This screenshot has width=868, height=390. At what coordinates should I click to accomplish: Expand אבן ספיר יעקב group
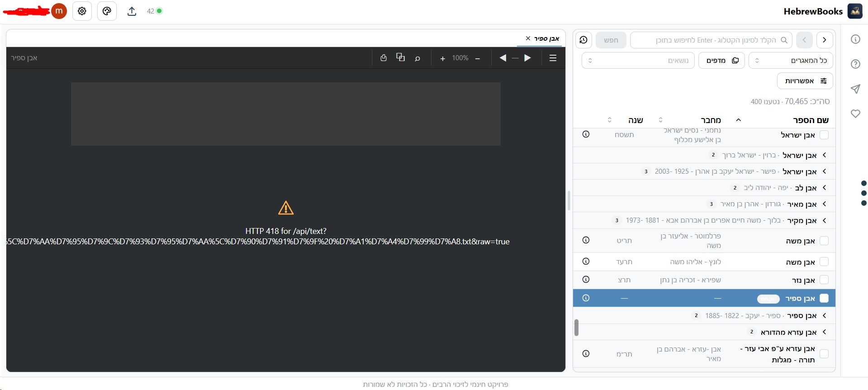pos(824,315)
